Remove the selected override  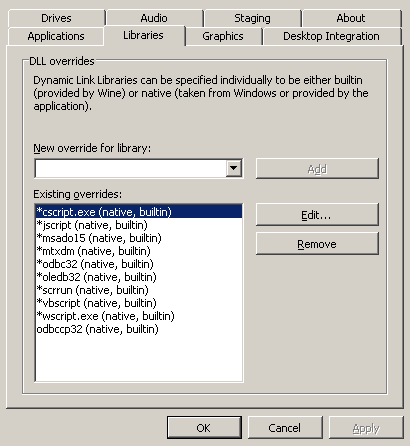(x=317, y=244)
